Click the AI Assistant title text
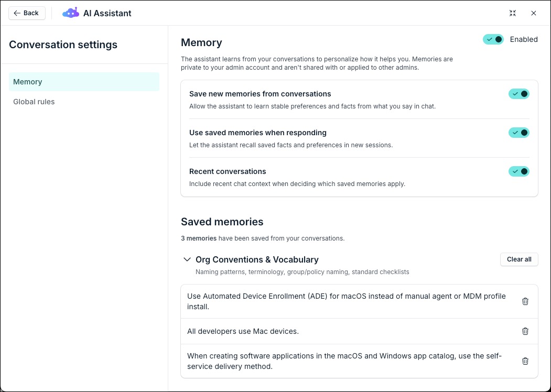 point(107,13)
